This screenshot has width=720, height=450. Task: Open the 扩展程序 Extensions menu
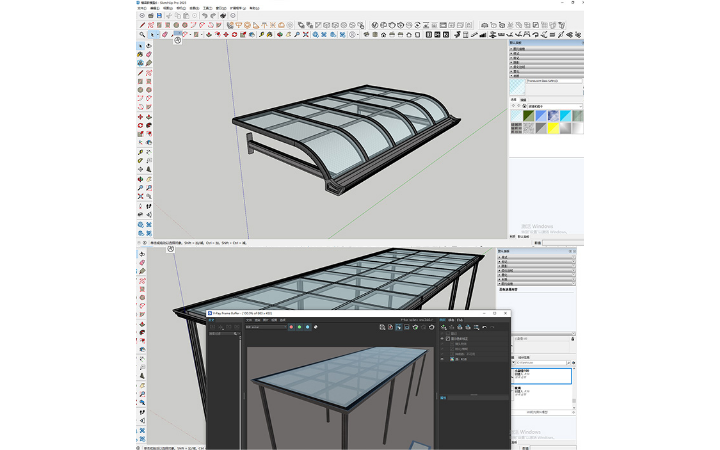[238, 8]
